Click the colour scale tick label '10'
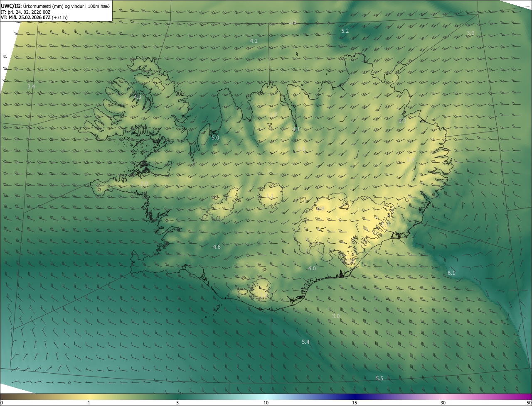 (266, 403)
